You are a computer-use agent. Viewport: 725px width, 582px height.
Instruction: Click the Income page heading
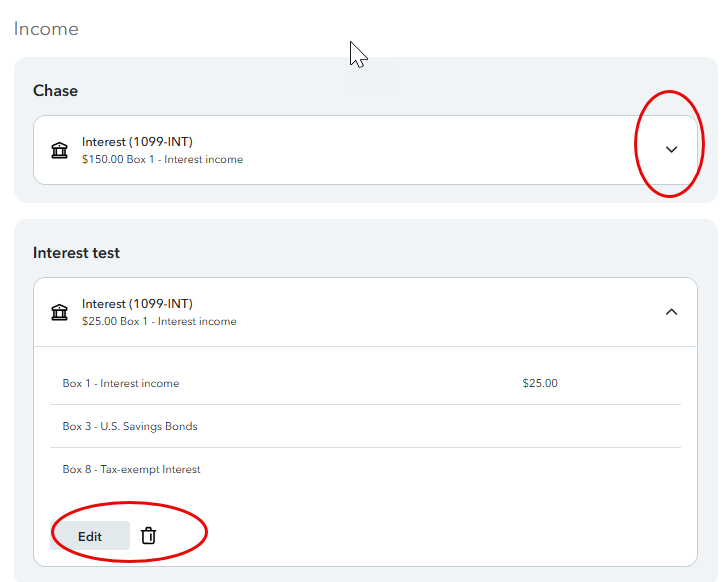[46, 29]
